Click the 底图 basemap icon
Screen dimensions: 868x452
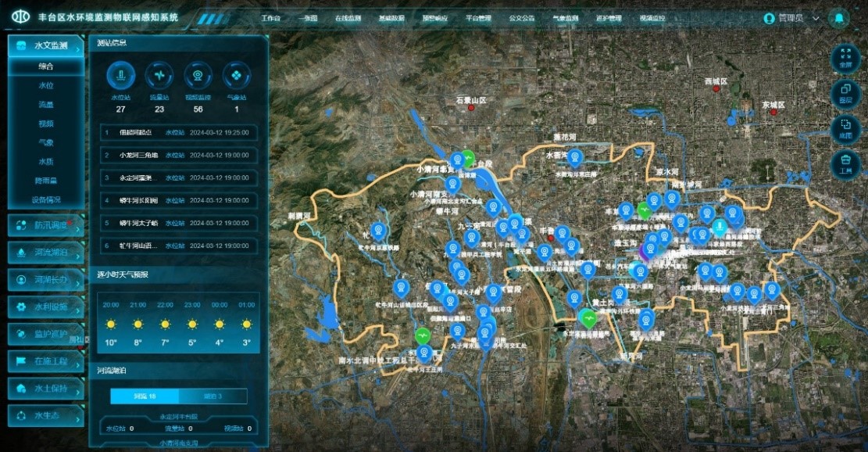click(x=845, y=128)
